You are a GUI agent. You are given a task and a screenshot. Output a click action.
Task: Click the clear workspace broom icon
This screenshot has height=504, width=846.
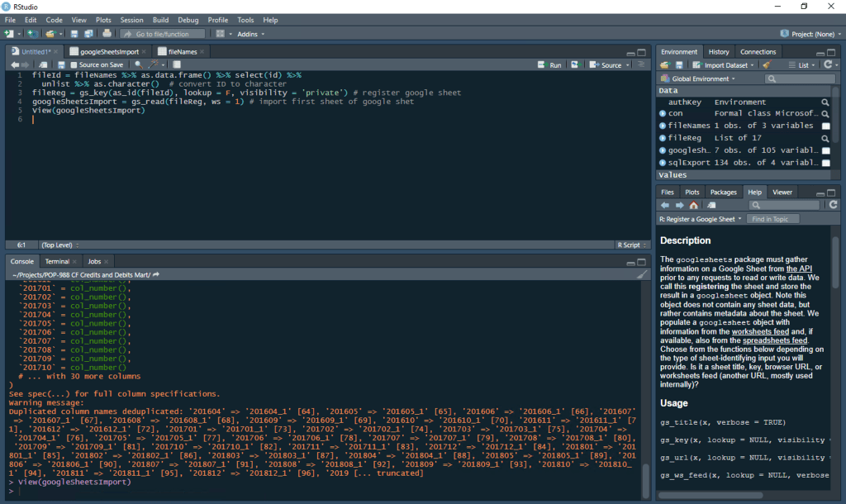(767, 64)
